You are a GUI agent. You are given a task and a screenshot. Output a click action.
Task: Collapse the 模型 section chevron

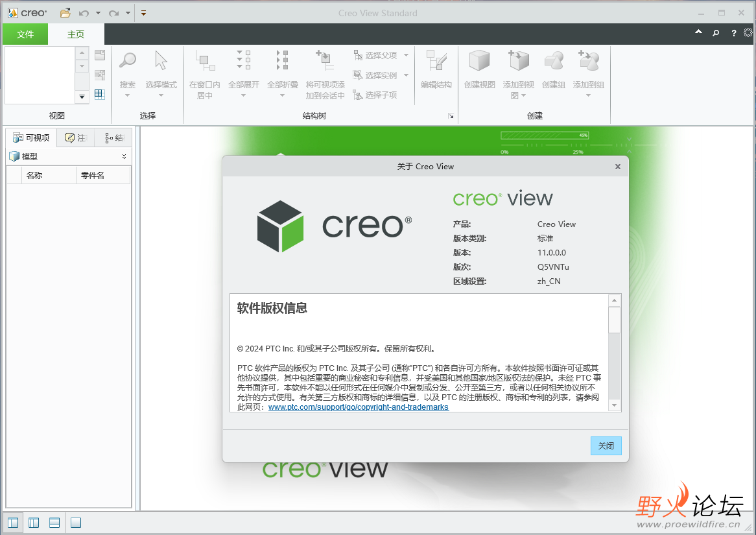pyautogui.click(x=124, y=156)
